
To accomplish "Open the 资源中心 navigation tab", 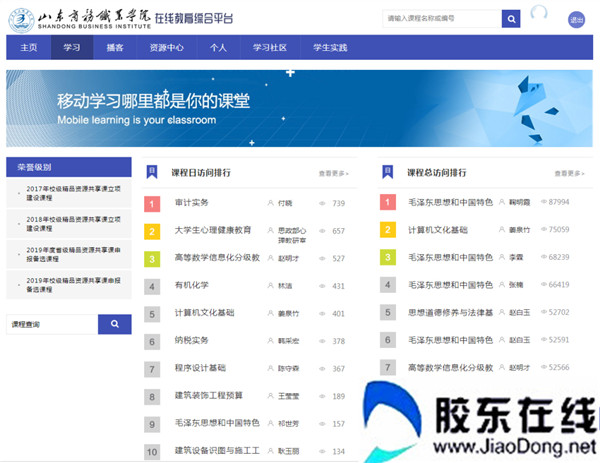I will click(x=166, y=47).
